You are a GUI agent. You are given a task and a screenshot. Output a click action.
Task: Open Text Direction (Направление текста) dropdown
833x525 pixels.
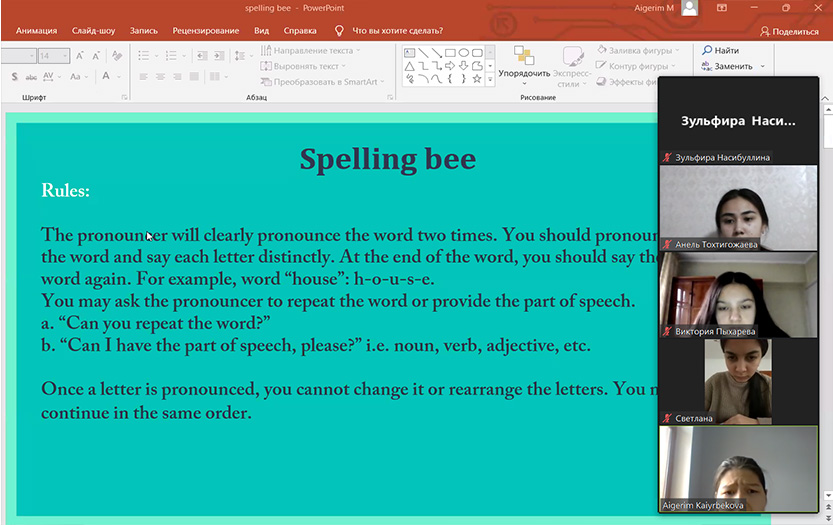pyautogui.click(x=310, y=50)
